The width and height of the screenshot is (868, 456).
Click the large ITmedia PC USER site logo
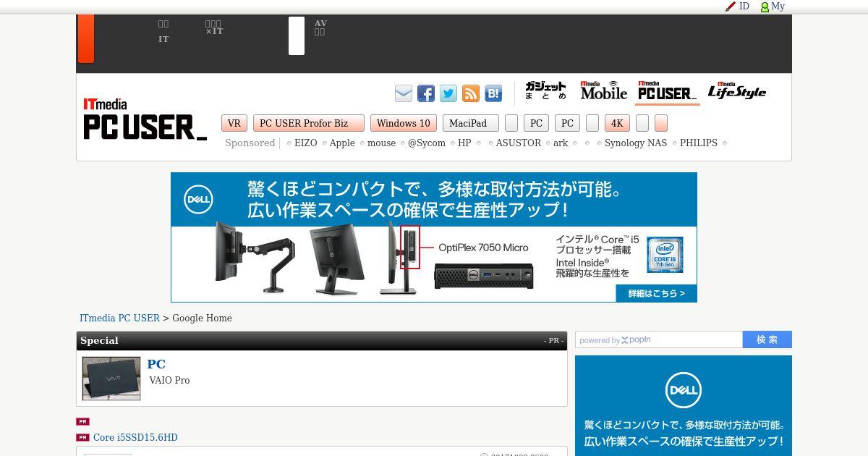tap(145, 119)
